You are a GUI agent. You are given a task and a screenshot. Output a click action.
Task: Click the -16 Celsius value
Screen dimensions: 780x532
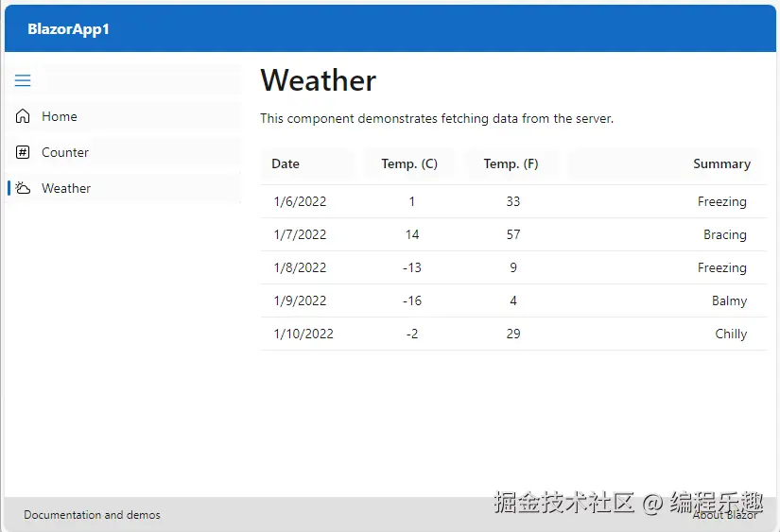tap(412, 300)
